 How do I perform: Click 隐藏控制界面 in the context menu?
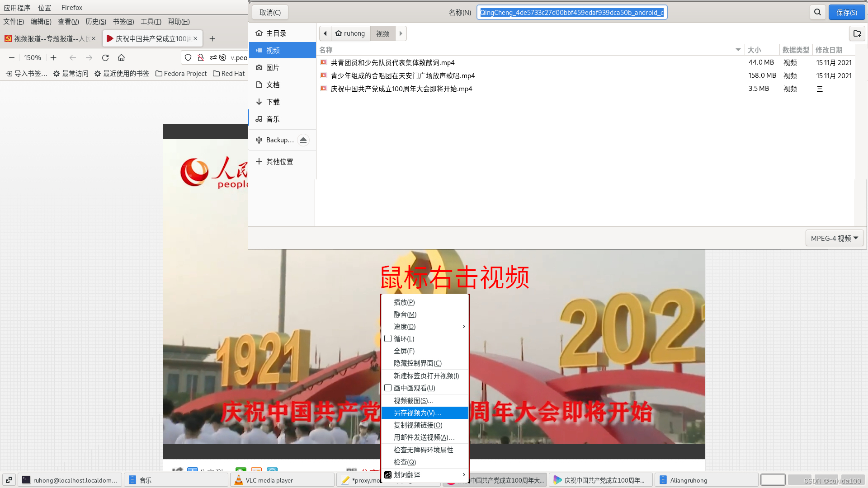(x=425, y=363)
